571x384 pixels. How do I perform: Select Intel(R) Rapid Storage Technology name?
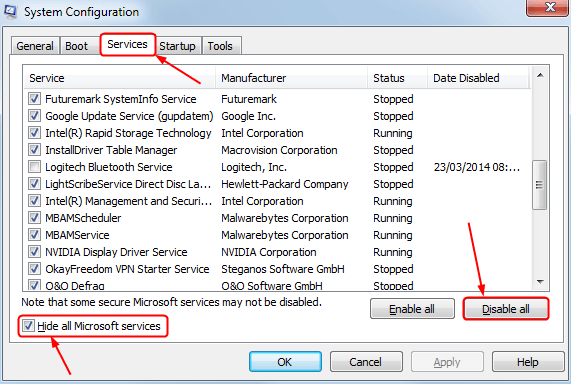tap(128, 133)
